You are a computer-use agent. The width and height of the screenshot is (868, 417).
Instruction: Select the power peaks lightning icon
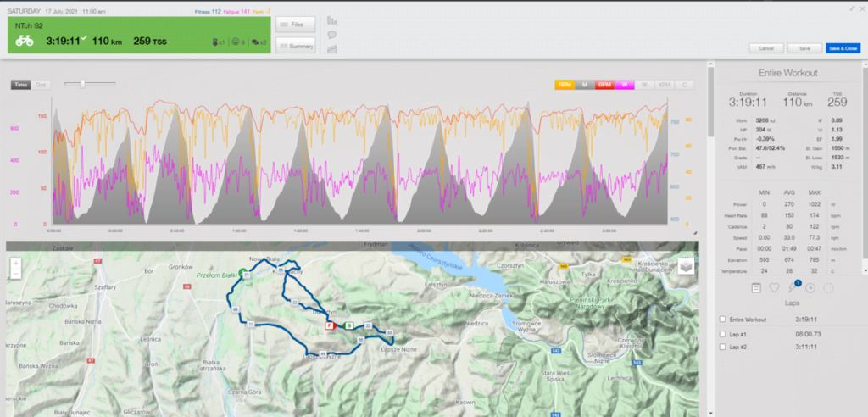coord(792,287)
